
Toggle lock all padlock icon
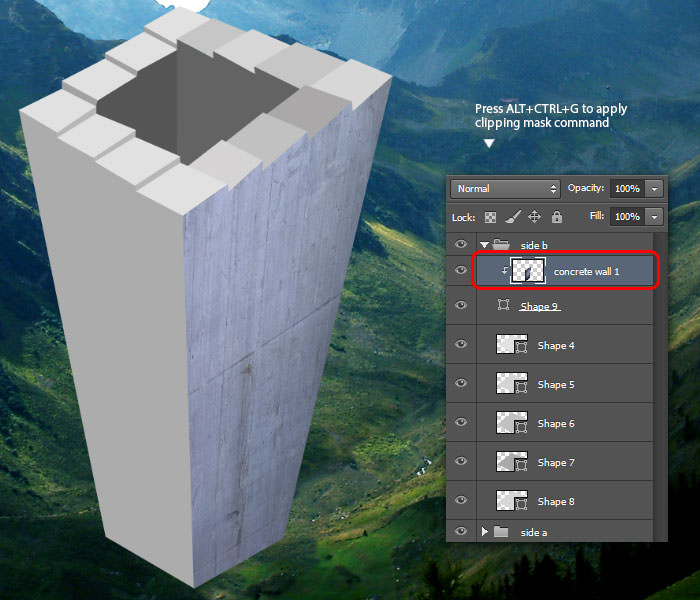557,217
